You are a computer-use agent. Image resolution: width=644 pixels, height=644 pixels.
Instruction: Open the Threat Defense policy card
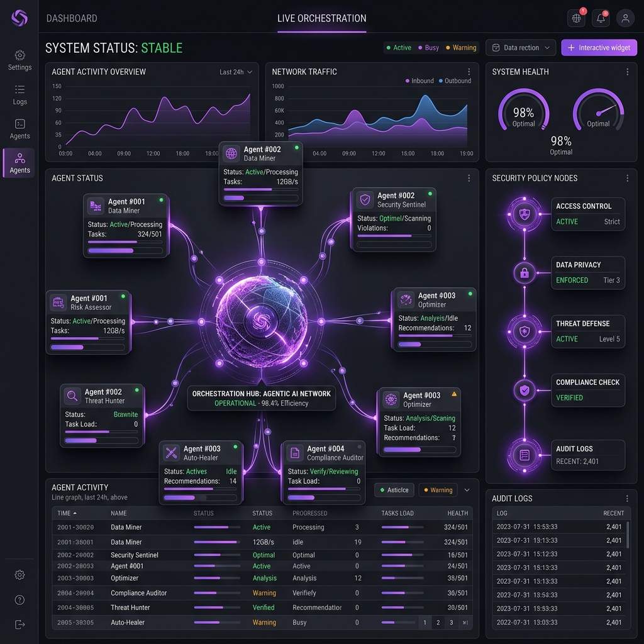(588, 331)
